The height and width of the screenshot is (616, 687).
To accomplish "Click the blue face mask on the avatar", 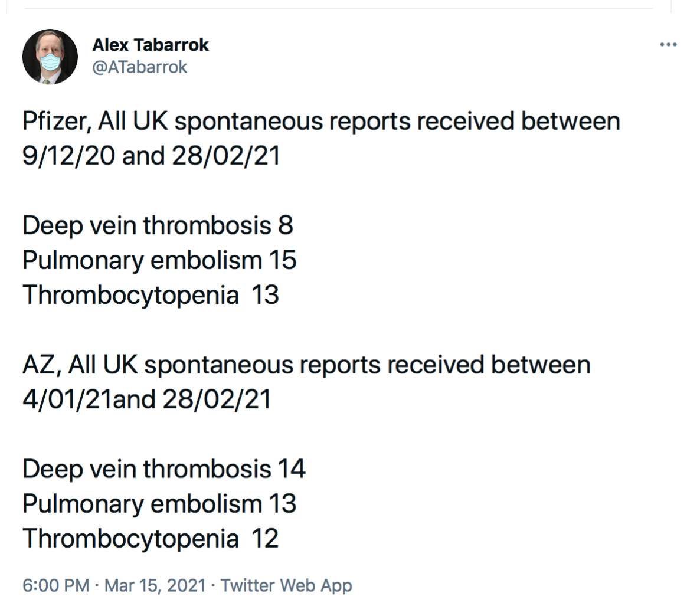I will pos(51,64).
